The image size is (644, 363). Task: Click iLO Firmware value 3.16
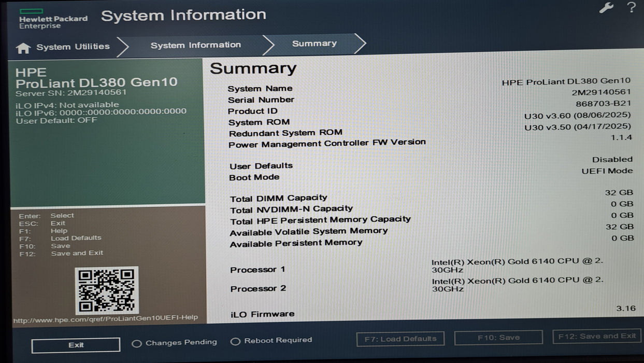coord(626,309)
